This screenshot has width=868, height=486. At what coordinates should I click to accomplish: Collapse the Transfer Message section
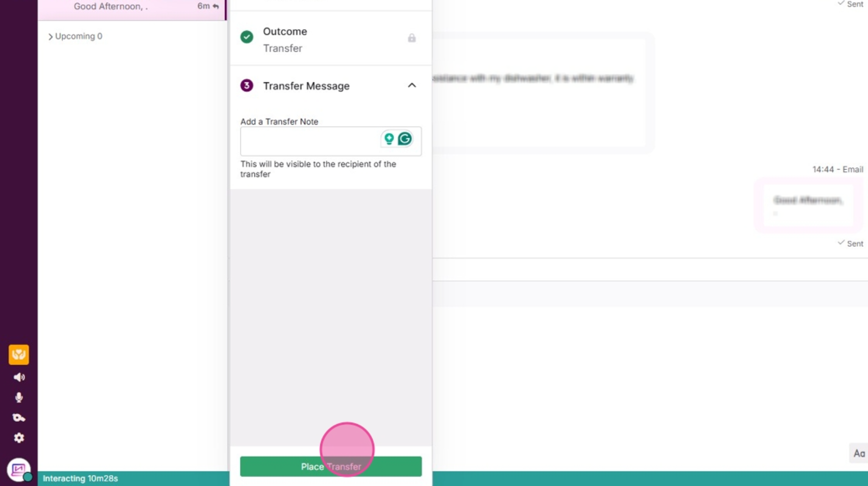pos(412,85)
